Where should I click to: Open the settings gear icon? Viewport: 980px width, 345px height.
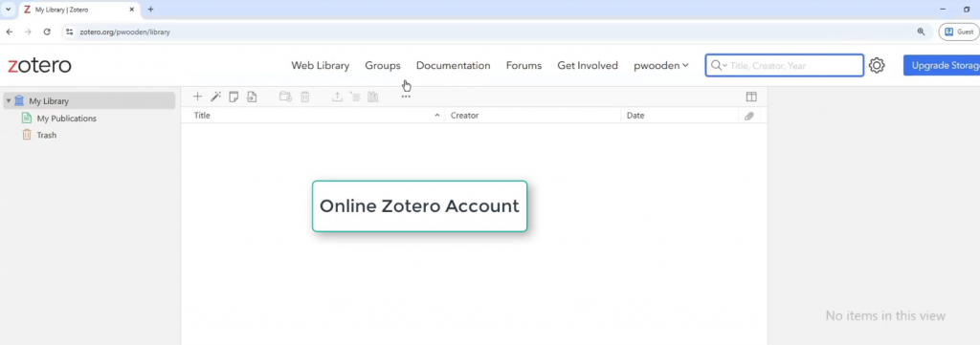pyautogui.click(x=877, y=66)
